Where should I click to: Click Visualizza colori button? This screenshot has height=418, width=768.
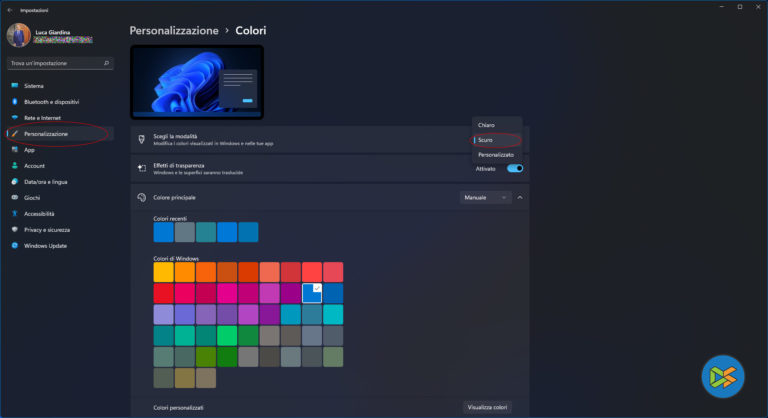tap(487, 407)
